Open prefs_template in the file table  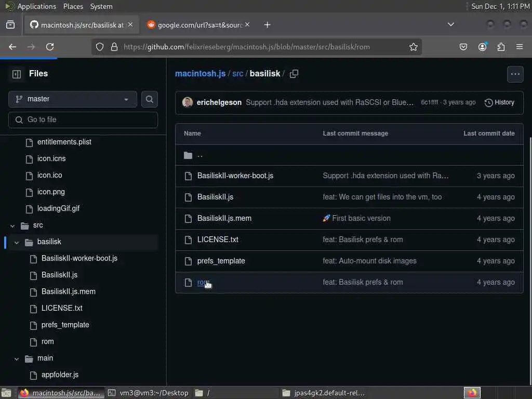click(x=221, y=261)
